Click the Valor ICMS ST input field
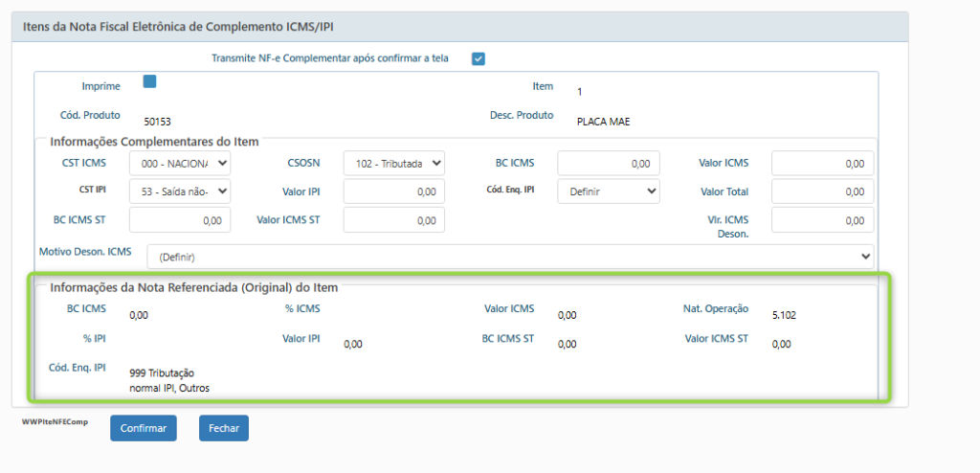This screenshot has height=473, width=980. coord(393,220)
